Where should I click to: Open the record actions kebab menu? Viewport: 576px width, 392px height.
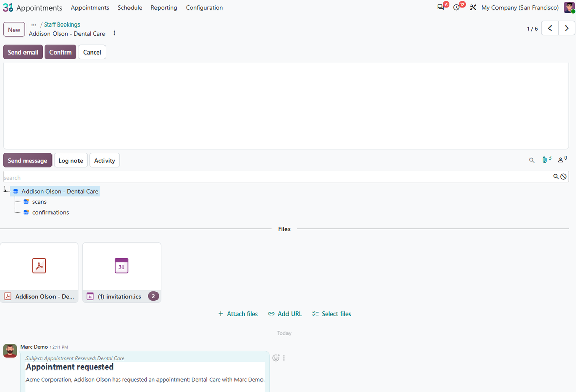tap(114, 33)
